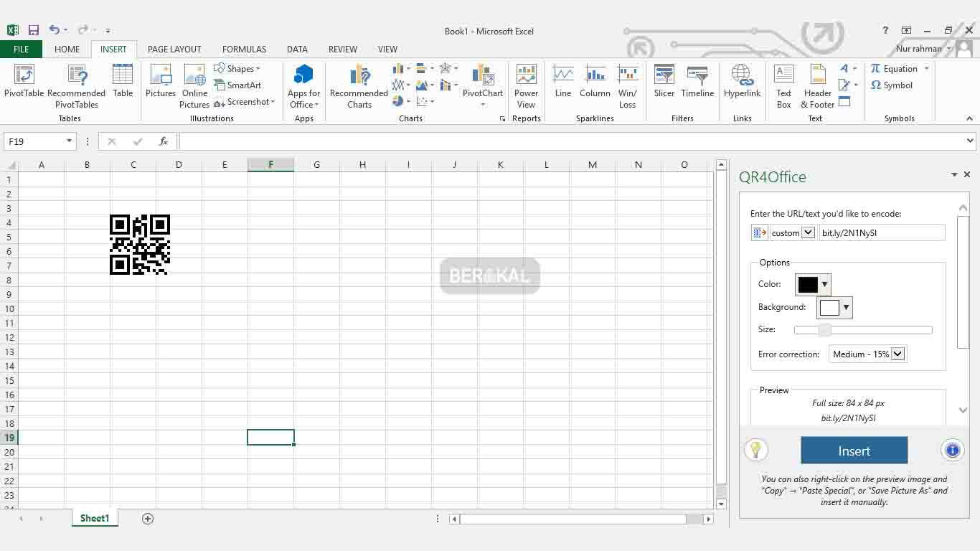Insert a Hyperlink
The image size is (980, 551).
pyautogui.click(x=742, y=81)
